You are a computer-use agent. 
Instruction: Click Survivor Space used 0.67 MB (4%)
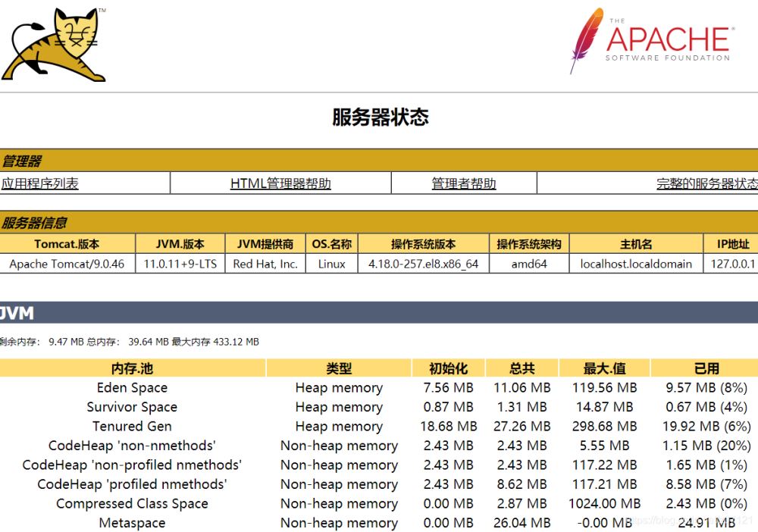coord(706,407)
